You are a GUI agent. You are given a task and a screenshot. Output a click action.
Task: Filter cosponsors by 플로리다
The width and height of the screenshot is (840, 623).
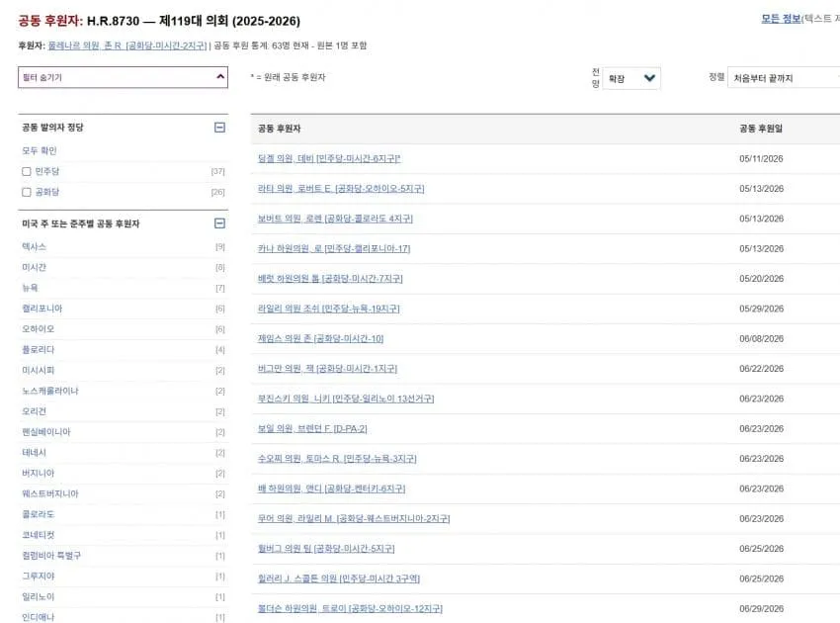coord(38,349)
